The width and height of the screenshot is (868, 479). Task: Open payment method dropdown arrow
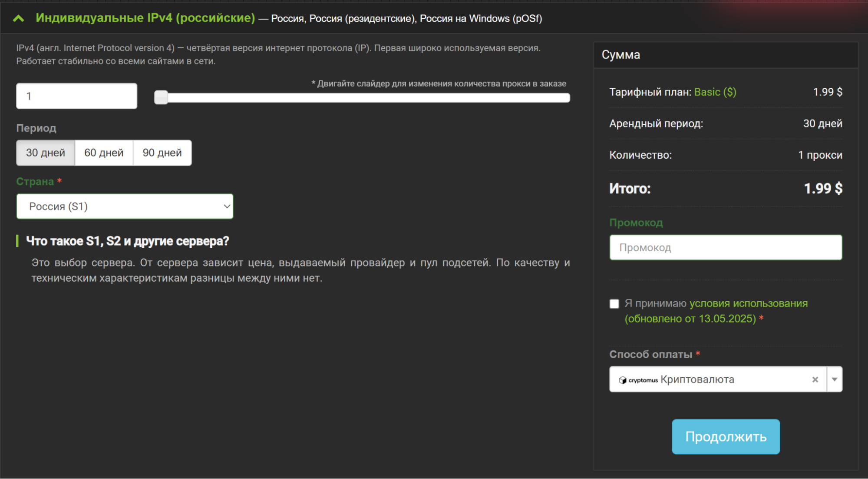pyautogui.click(x=834, y=379)
